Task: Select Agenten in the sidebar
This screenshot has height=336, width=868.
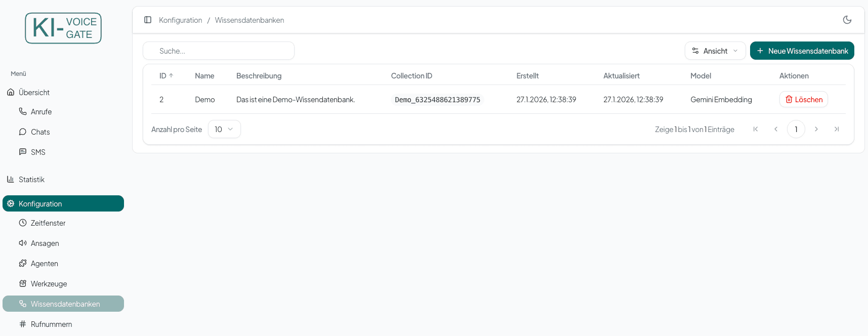Action: click(x=63, y=263)
